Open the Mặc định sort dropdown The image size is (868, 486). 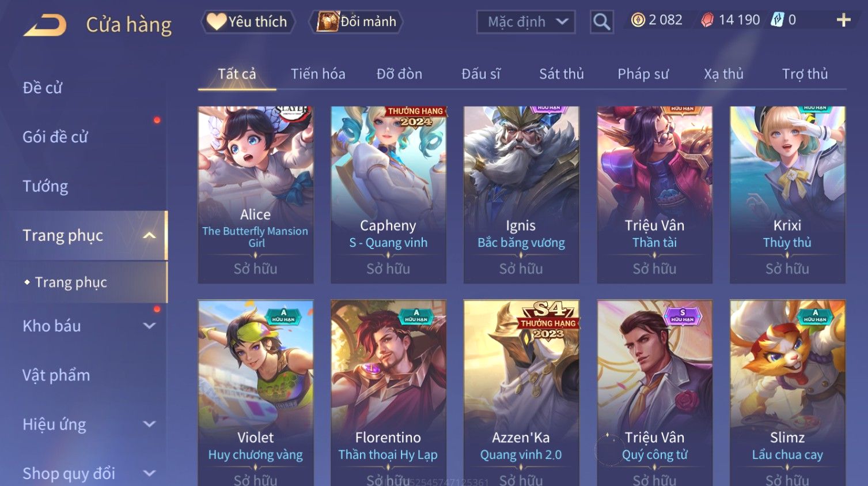point(526,22)
